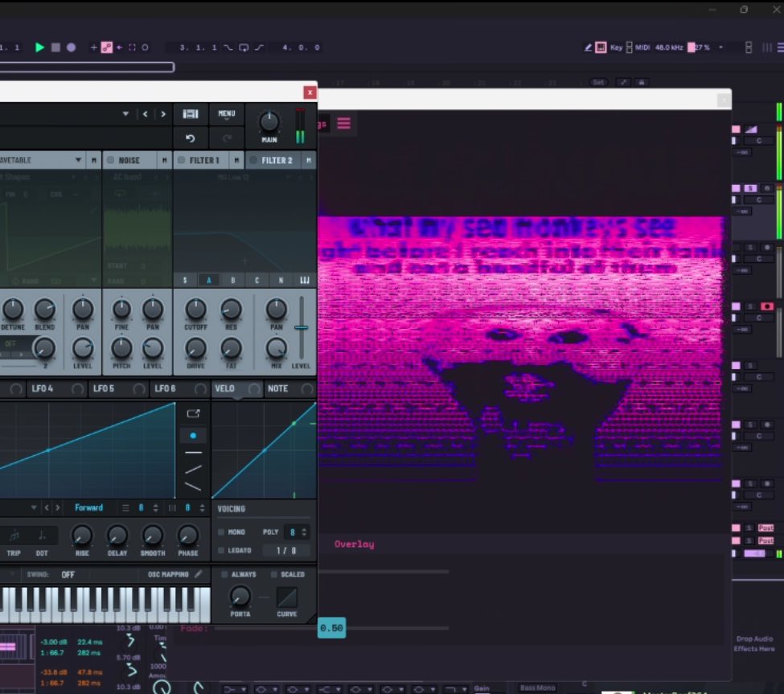Open the wavetable selector dropdown arrow
784x694 pixels.
[x=79, y=160]
